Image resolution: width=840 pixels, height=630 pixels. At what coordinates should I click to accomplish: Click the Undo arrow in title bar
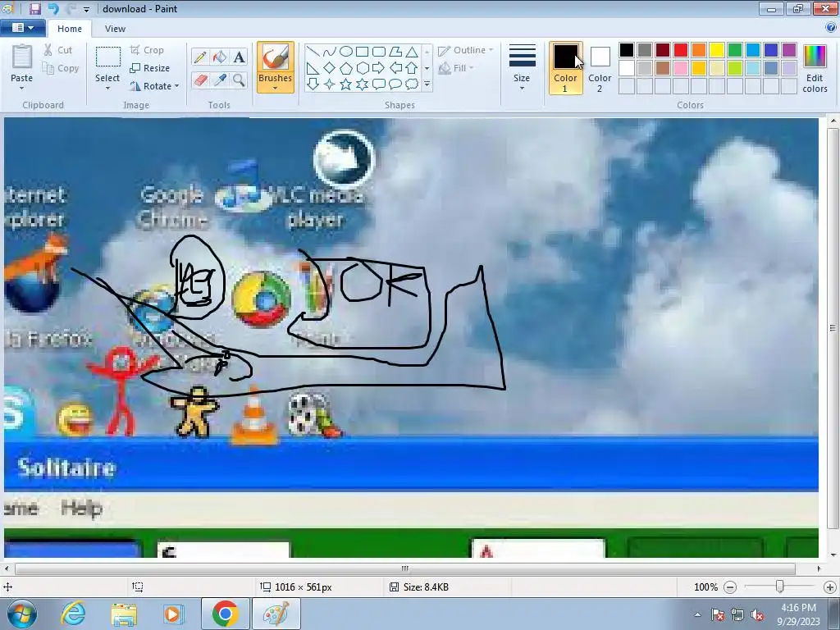tap(53, 8)
